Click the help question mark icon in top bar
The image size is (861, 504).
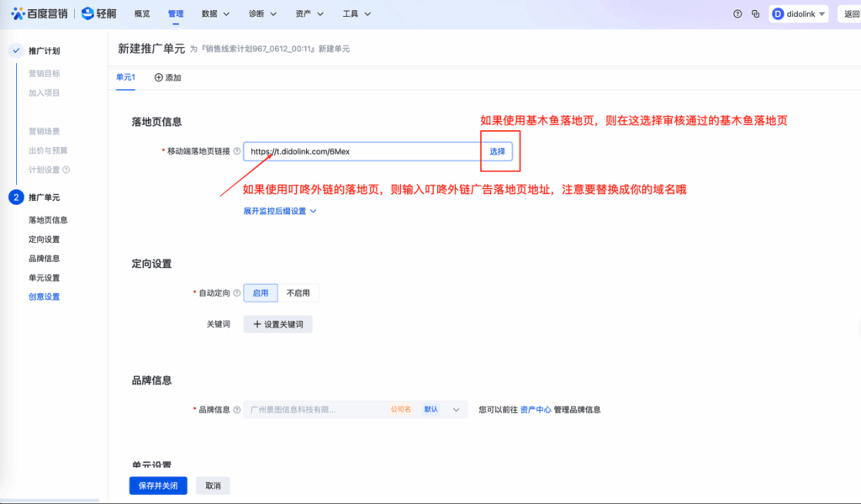coord(737,14)
